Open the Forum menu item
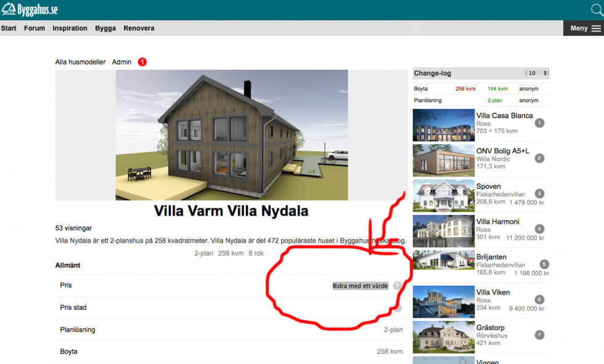This screenshot has height=364, width=604. [x=35, y=28]
